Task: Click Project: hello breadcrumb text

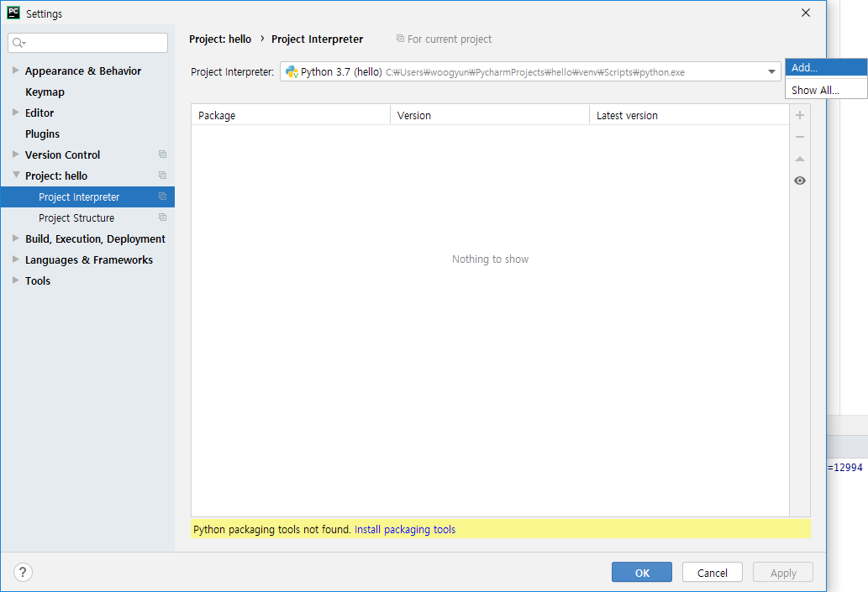Action: [x=220, y=39]
